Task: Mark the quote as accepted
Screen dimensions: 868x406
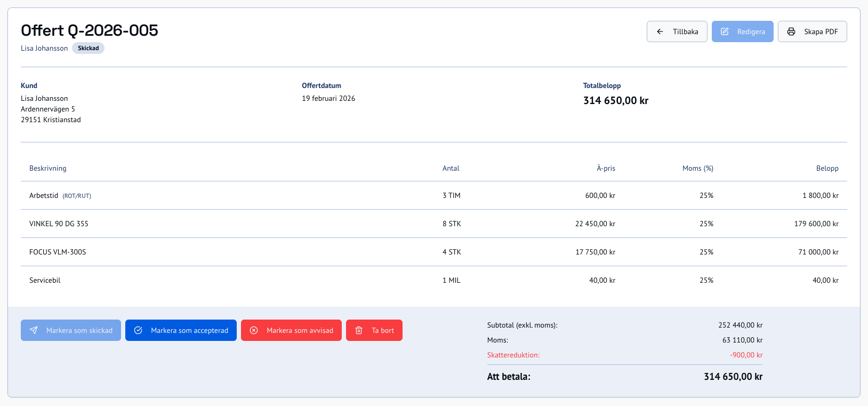Action: [x=181, y=330]
